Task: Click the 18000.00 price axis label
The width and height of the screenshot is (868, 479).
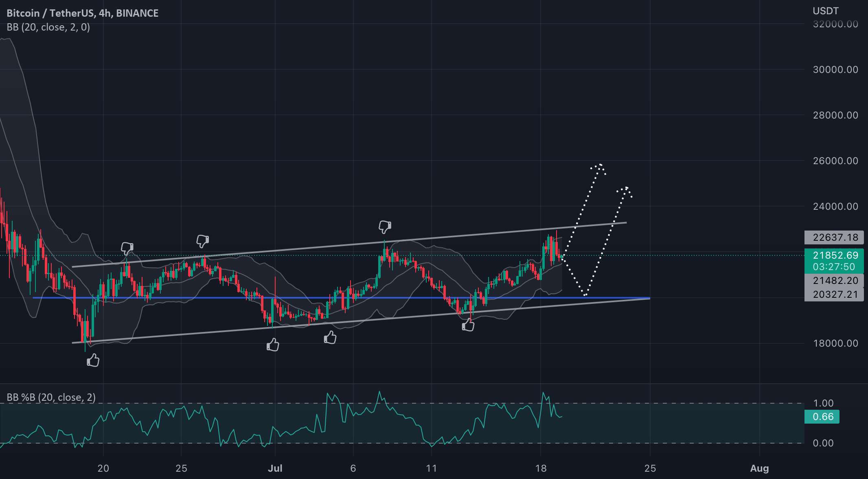Action: click(x=835, y=343)
